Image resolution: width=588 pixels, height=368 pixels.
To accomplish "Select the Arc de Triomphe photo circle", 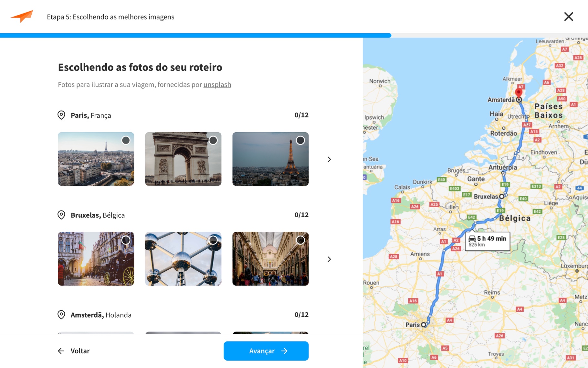I will point(213,140).
